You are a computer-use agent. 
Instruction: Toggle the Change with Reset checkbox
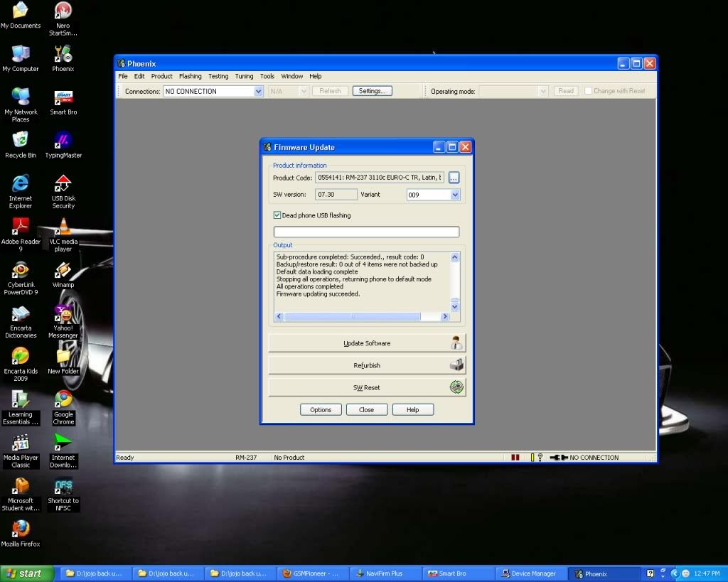click(588, 90)
